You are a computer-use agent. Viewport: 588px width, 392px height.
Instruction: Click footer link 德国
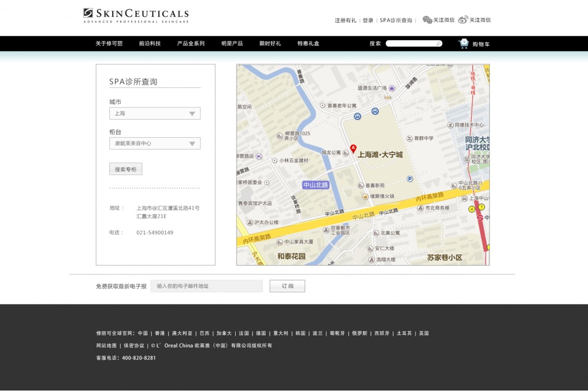261,333
